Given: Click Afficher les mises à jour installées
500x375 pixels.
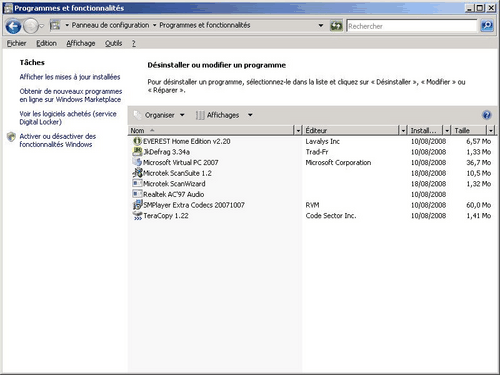Looking at the screenshot, I should [70, 77].
